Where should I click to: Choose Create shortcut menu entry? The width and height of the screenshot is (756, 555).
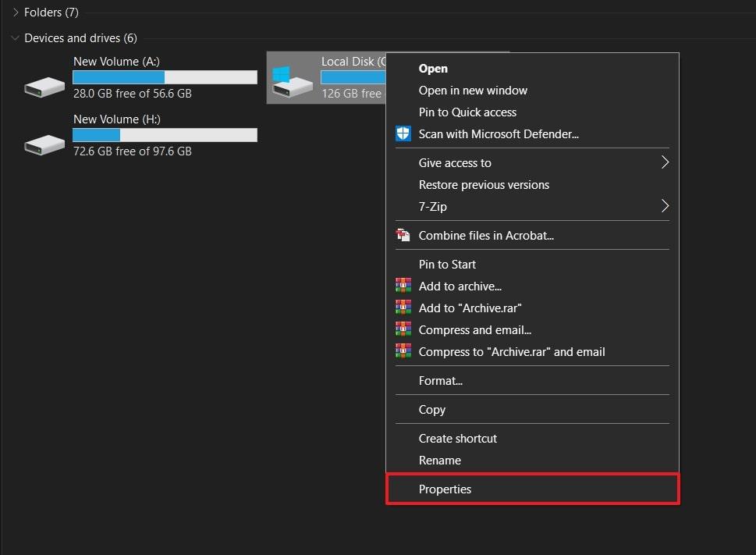[458, 439]
